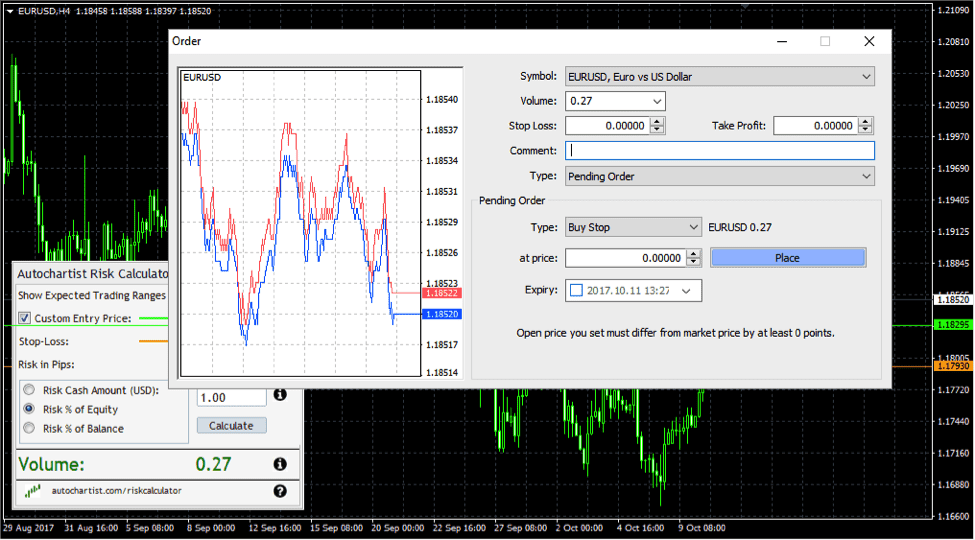Enable the Expiry checkbox

(576, 290)
